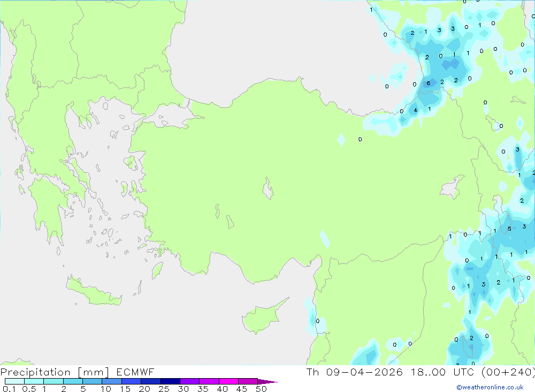
Task: Click the 0.1–0.5 mm palest legend swatch
Action: pyautogui.click(x=14, y=381)
